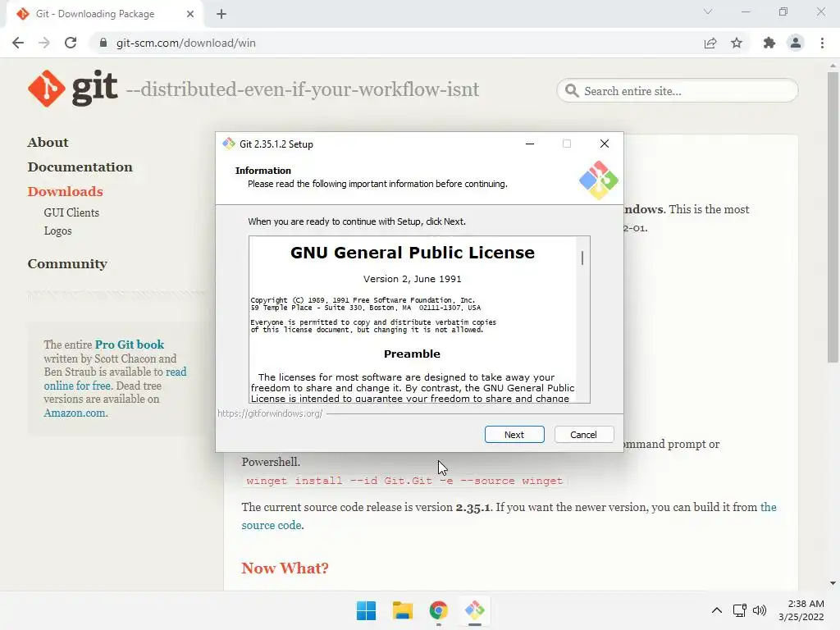Click the search magnifier icon

(x=572, y=90)
